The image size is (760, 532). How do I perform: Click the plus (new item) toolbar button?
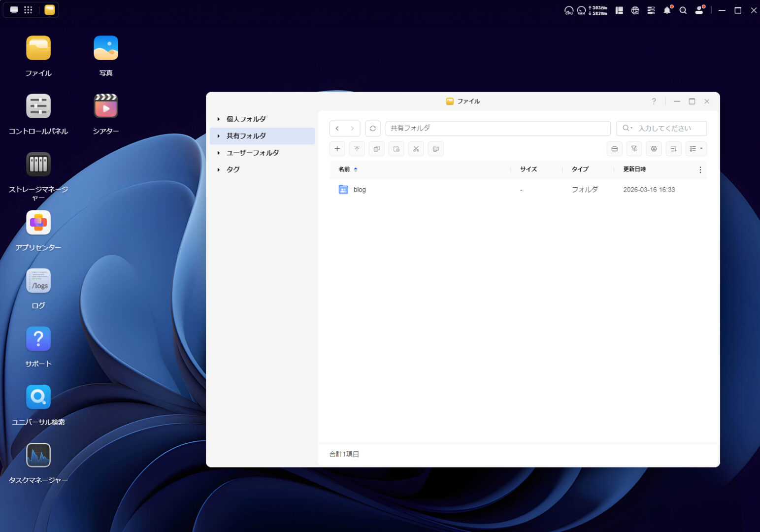coord(337,149)
